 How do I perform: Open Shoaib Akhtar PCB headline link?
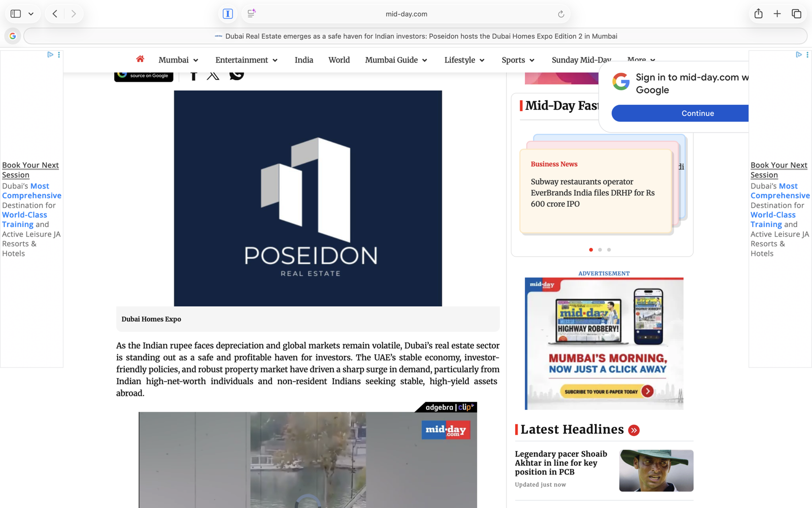tap(561, 463)
